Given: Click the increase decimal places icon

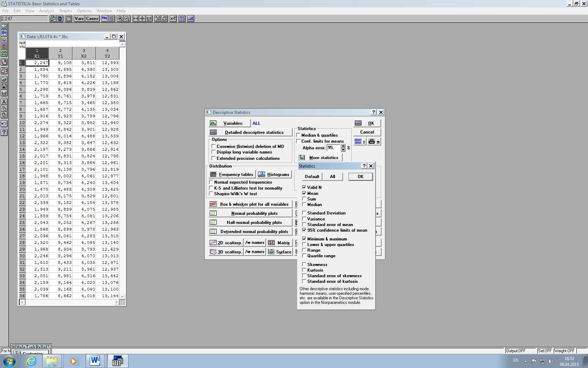Looking at the screenshot, I should click(157, 19).
